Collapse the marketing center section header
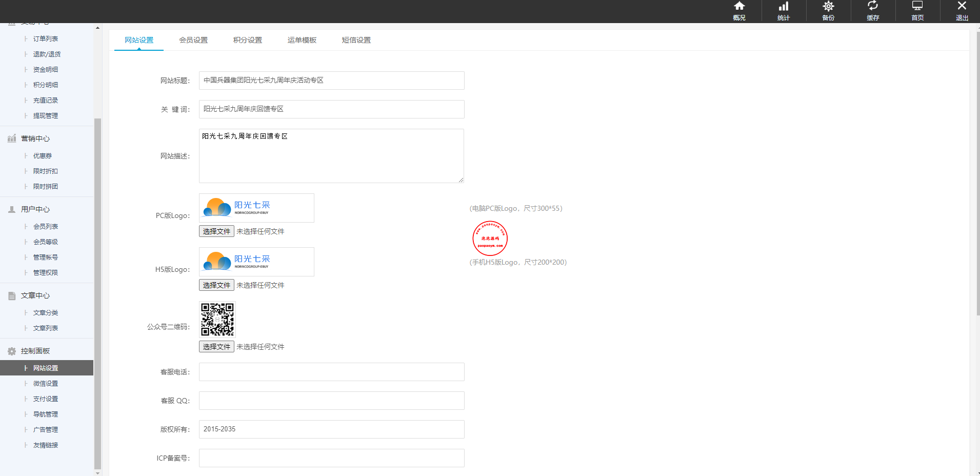This screenshot has width=980, height=476. pyautogui.click(x=35, y=138)
